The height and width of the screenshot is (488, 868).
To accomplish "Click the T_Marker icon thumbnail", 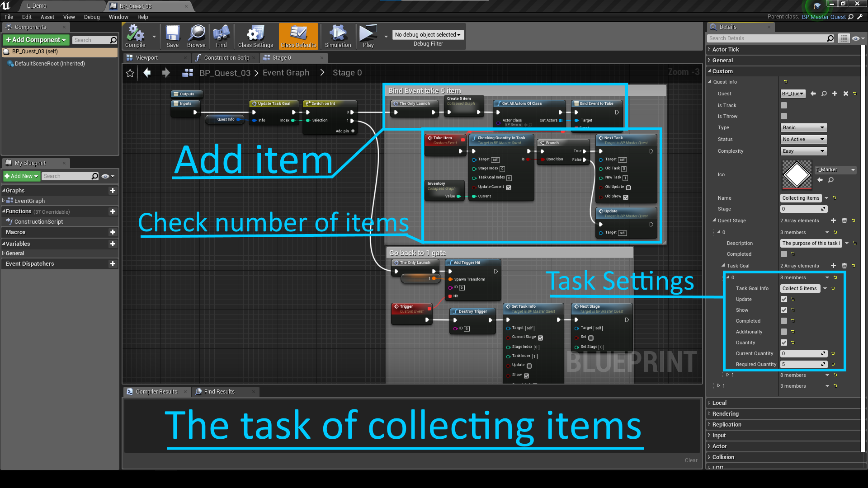I will tap(797, 175).
